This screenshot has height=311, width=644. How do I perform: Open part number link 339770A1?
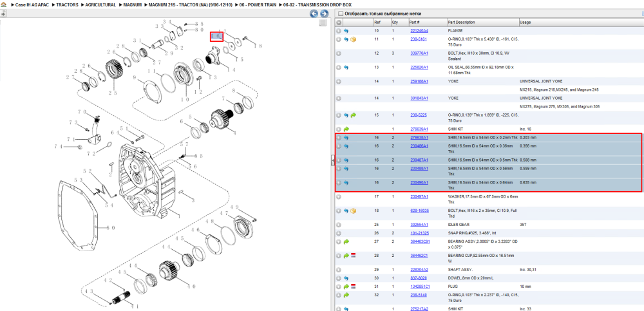[x=419, y=53]
